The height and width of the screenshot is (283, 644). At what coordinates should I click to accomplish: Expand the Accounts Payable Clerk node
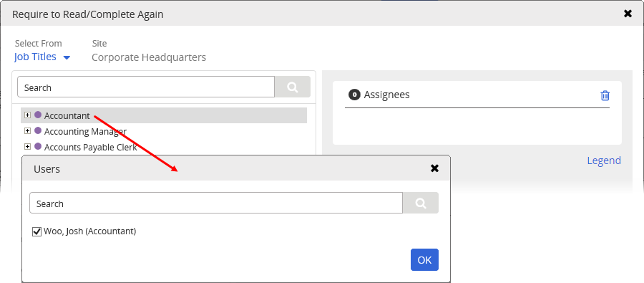[27, 146]
